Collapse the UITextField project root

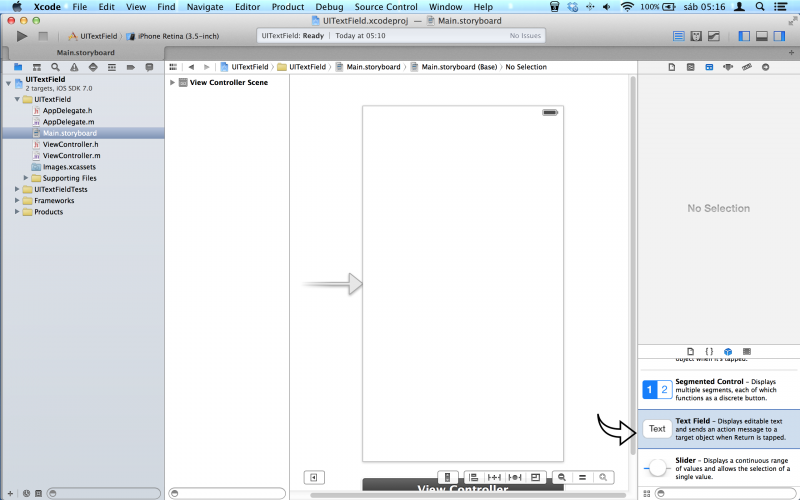click(x=9, y=83)
